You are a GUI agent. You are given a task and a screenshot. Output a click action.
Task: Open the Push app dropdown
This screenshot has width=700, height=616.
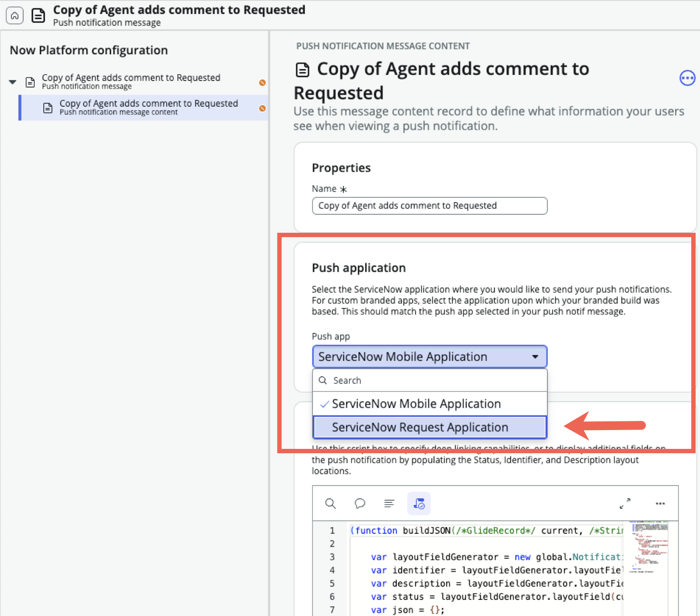[430, 357]
